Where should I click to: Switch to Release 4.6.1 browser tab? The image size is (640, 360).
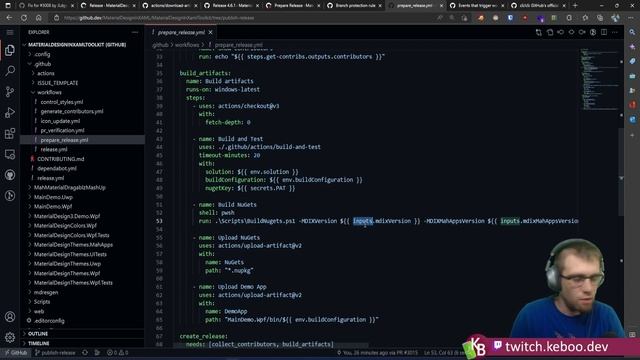[x=231, y=6]
